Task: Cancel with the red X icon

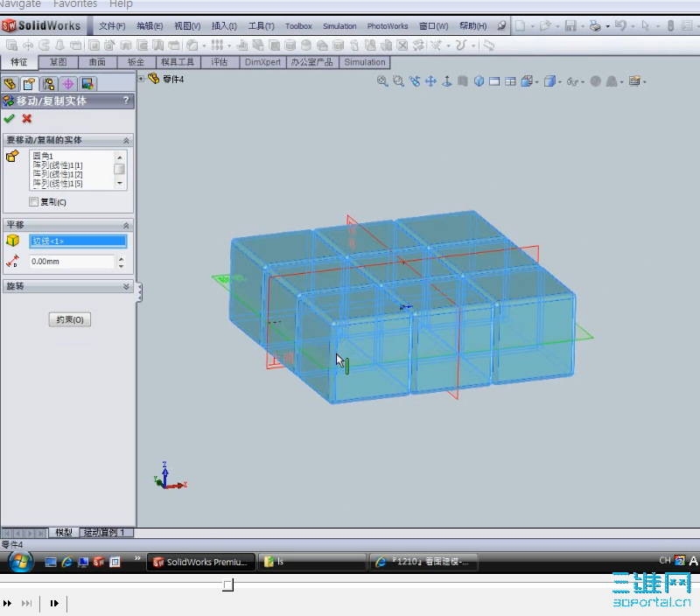Action: pos(27,119)
